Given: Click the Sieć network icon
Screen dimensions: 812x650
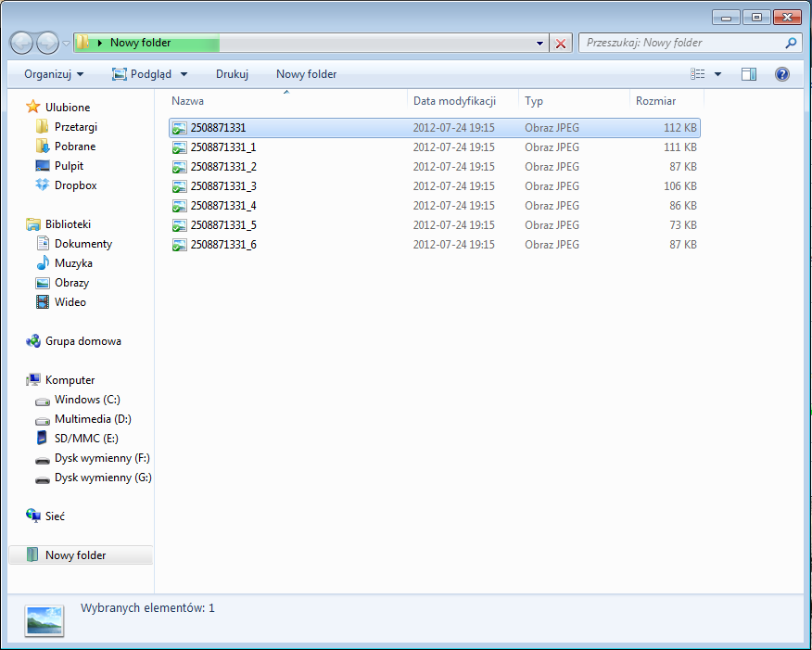Looking at the screenshot, I should point(33,516).
